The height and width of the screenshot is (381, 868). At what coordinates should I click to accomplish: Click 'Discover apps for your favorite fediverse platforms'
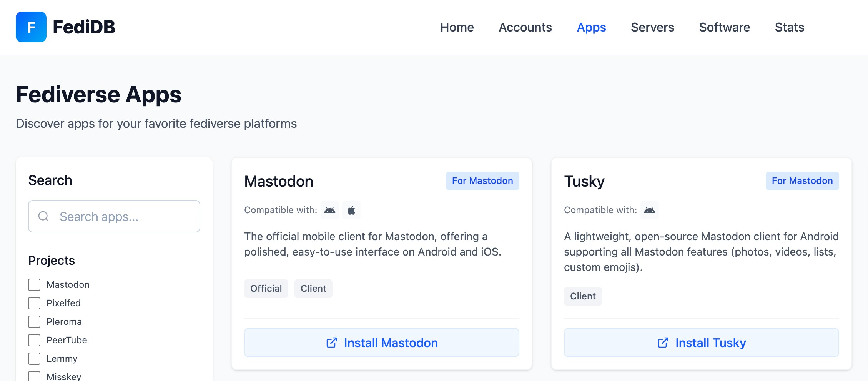coord(156,124)
